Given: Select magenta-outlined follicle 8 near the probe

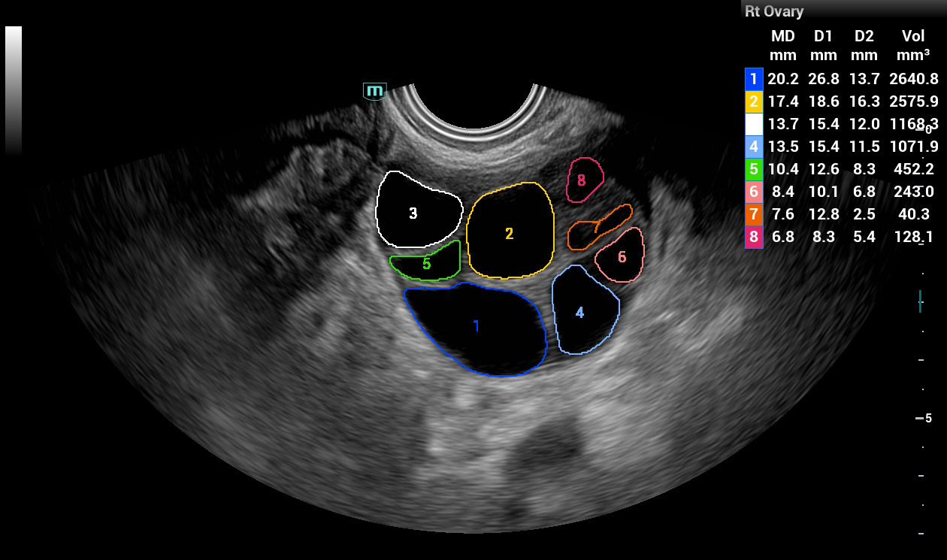Looking at the screenshot, I should [x=584, y=180].
